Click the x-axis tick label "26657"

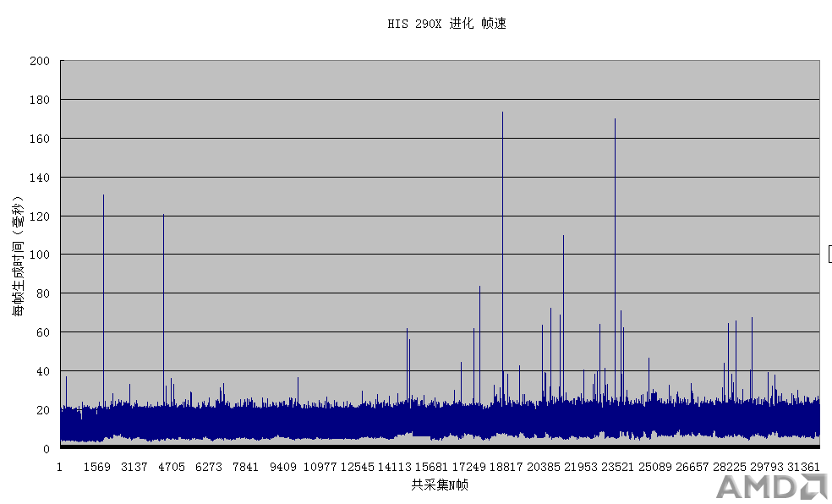click(x=692, y=467)
